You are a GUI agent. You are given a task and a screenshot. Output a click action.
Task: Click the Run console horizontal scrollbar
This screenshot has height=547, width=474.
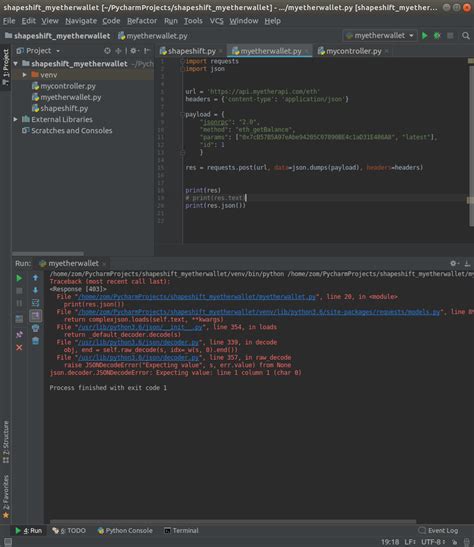(233, 522)
